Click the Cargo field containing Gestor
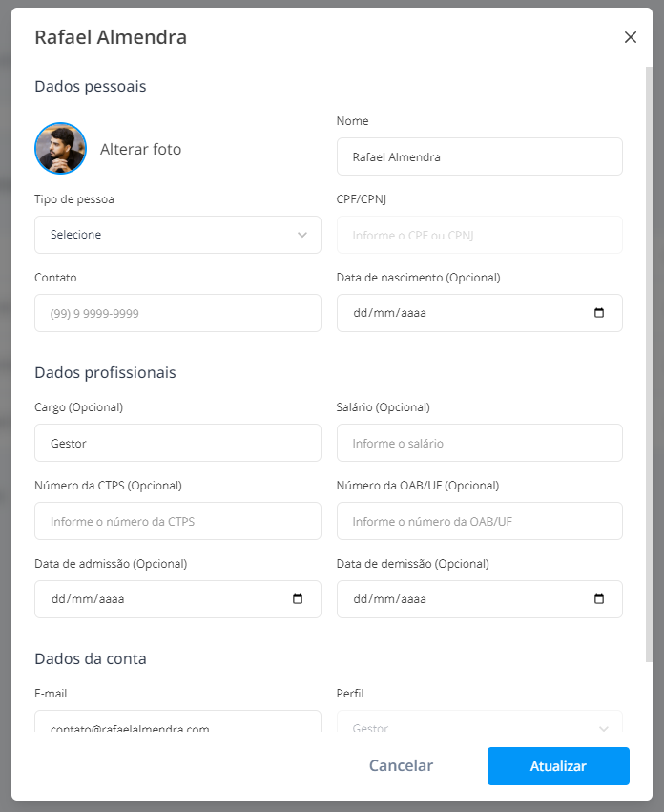 [x=177, y=443]
